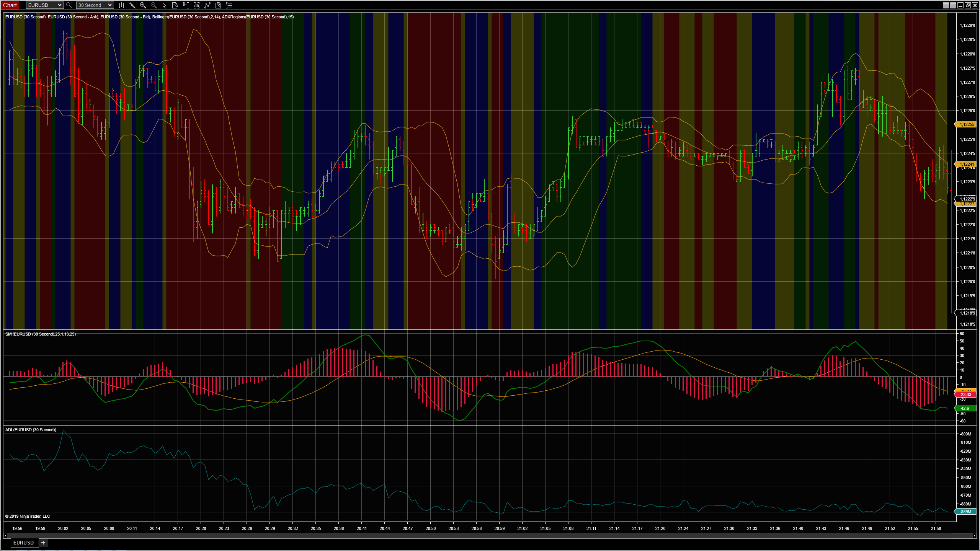Open the Chart window menu label

10,5
